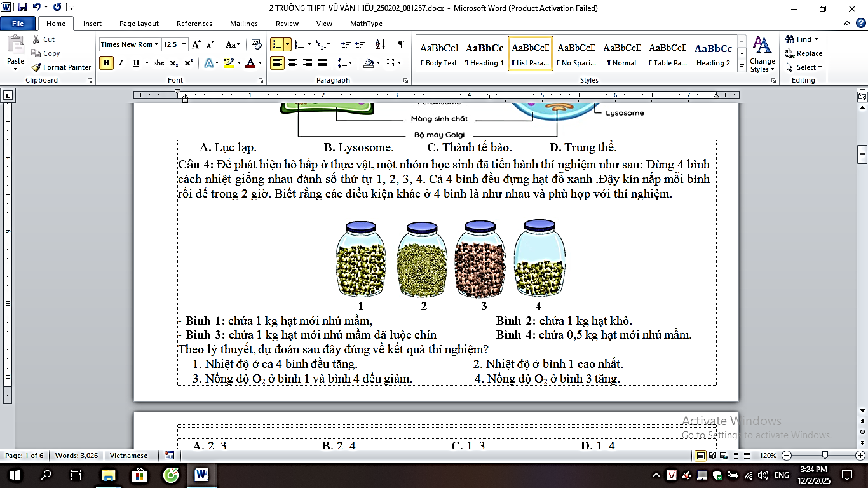Increase the paragraph indent
Image resolution: width=868 pixels, height=488 pixels.
click(361, 44)
